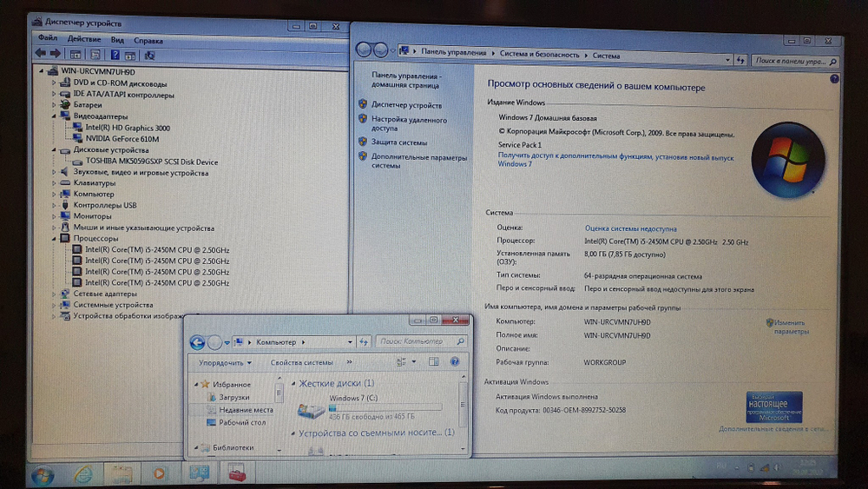868x489 pixels.
Task: Click the Back button in System window
Action: (x=364, y=50)
